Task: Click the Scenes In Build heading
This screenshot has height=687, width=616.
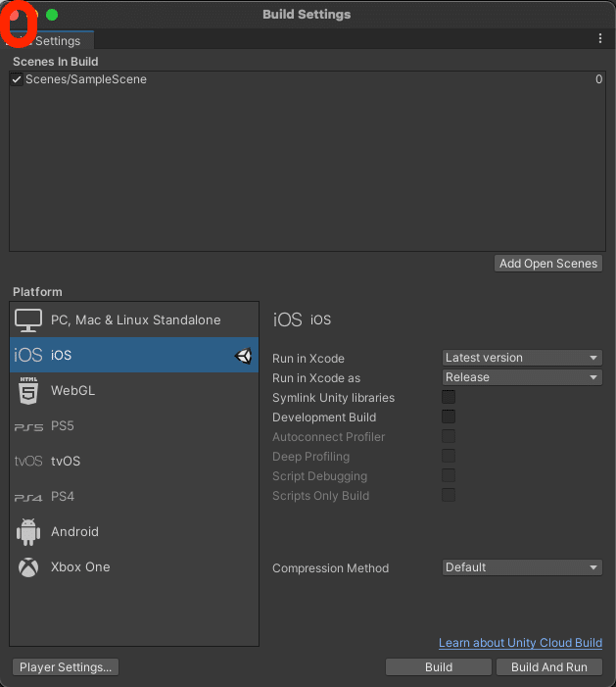Action: 56,62
